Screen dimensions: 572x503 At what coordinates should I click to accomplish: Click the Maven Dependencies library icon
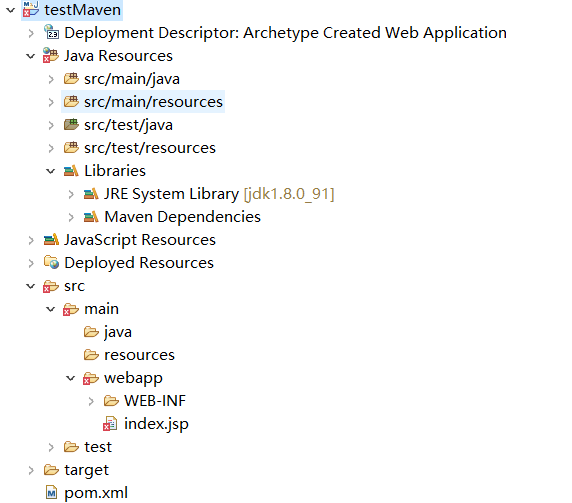pyautogui.click(x=91, y=217)
